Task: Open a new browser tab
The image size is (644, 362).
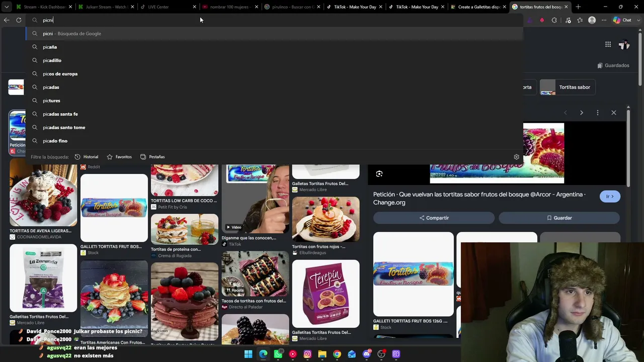Action: coord(578,7)
